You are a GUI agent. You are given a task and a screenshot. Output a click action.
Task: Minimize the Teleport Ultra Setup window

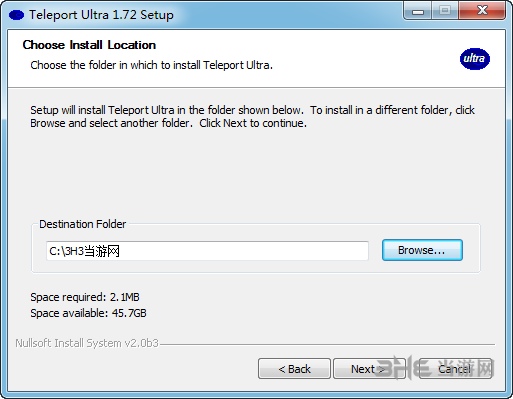click(x=418, y=11)
